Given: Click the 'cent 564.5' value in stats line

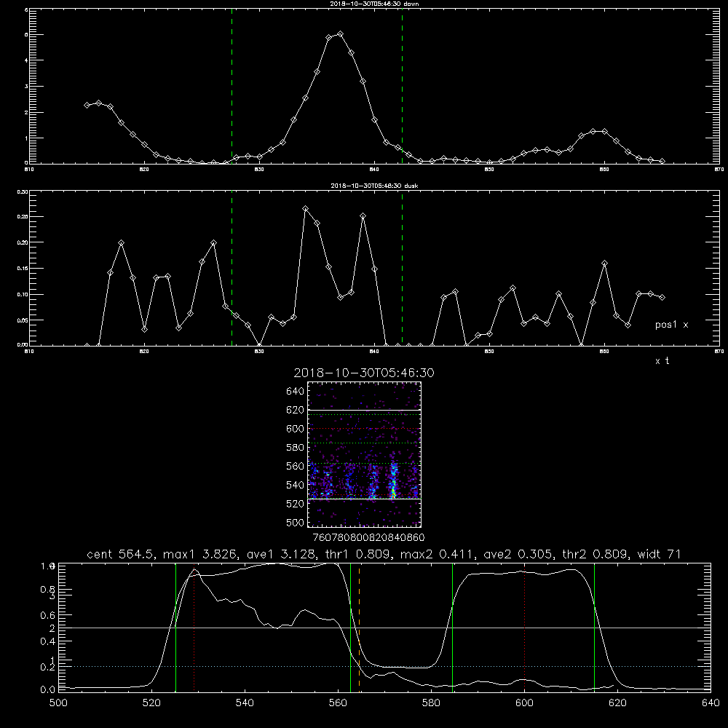Looking at the screenshot, I should tap(121, 554).
